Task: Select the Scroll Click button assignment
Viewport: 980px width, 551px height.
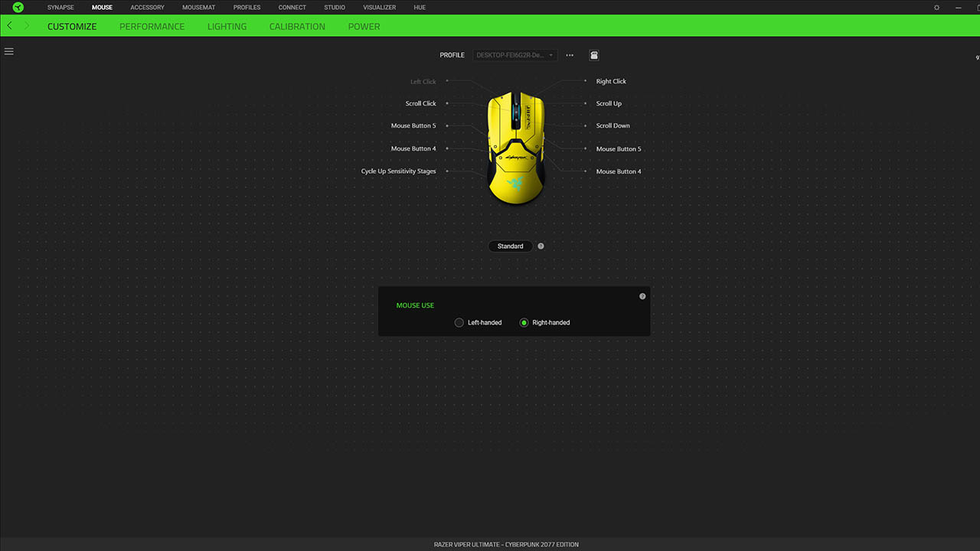Action: pos(421,103)
